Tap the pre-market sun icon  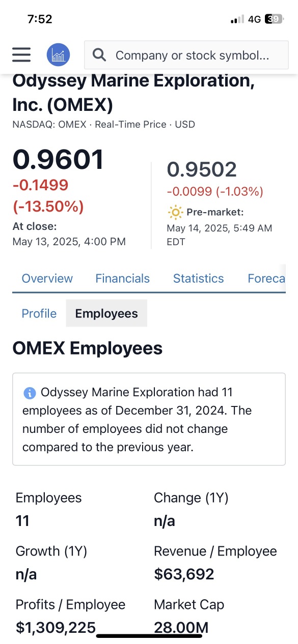[175, 212]
